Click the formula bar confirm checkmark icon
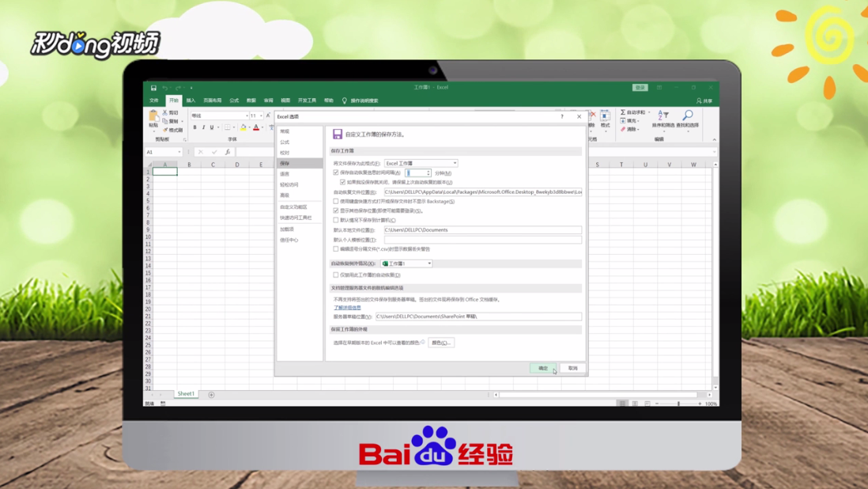 (214, 152)
